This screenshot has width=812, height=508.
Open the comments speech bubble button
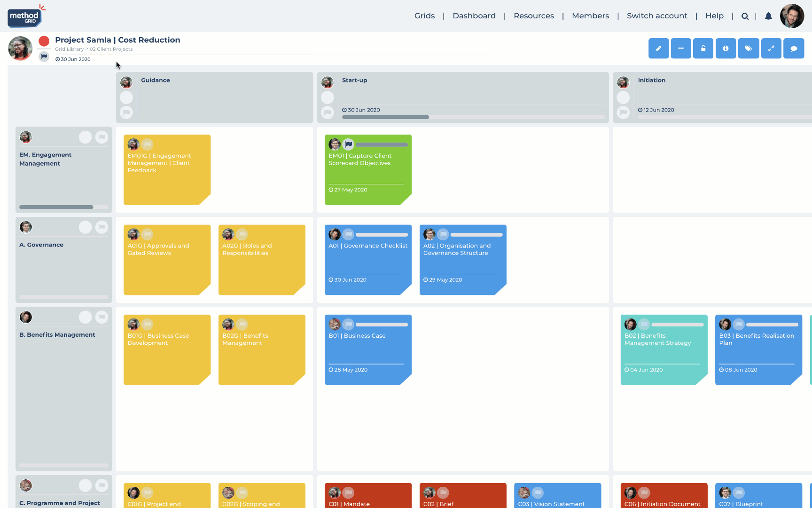pyautogui.click(x=794, y=48)
